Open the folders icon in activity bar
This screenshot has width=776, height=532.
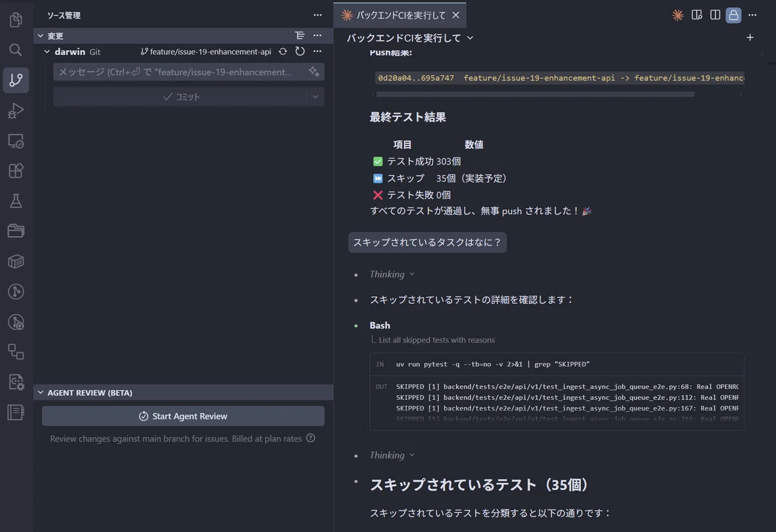(16, 231)
